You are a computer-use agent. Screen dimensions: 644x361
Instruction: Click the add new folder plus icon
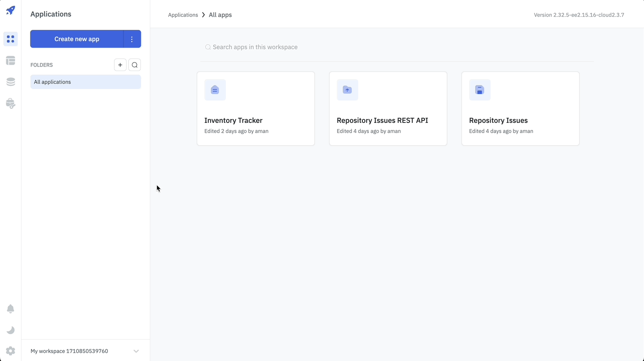[120, 65]
